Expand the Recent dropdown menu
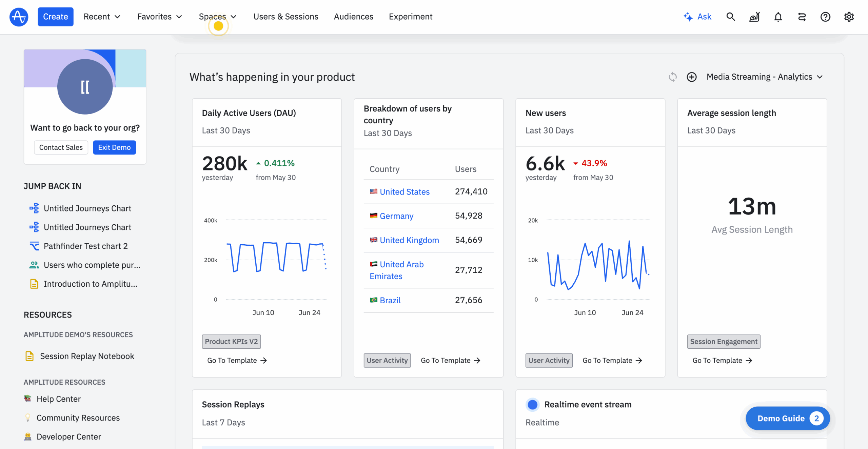 [102, 17]
